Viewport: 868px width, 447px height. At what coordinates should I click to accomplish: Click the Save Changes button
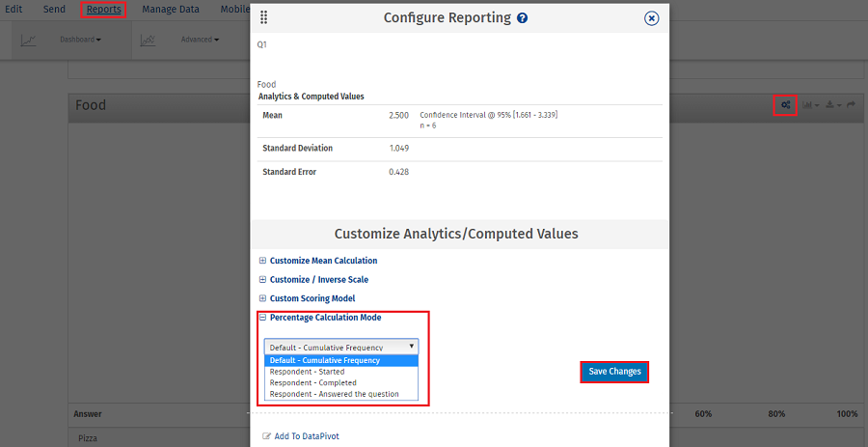pyautogui.click(x=613, y=372)
